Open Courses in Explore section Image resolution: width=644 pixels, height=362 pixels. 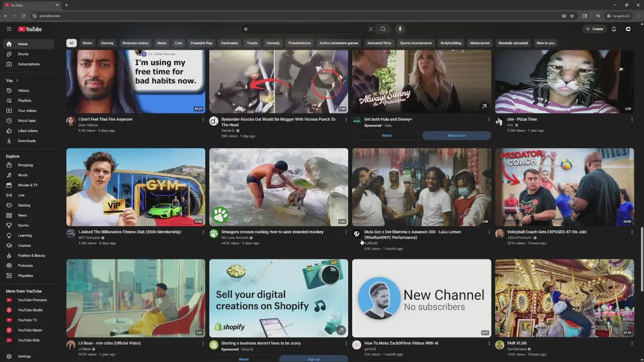28,245
